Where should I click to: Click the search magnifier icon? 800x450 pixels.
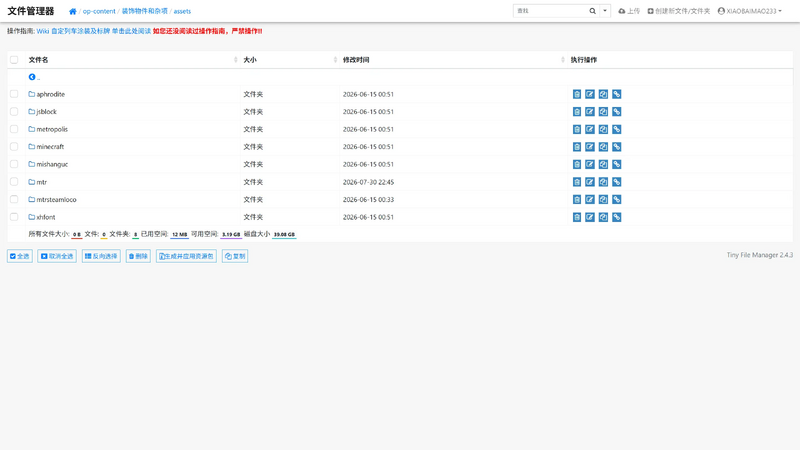click(x=592, y=11)
